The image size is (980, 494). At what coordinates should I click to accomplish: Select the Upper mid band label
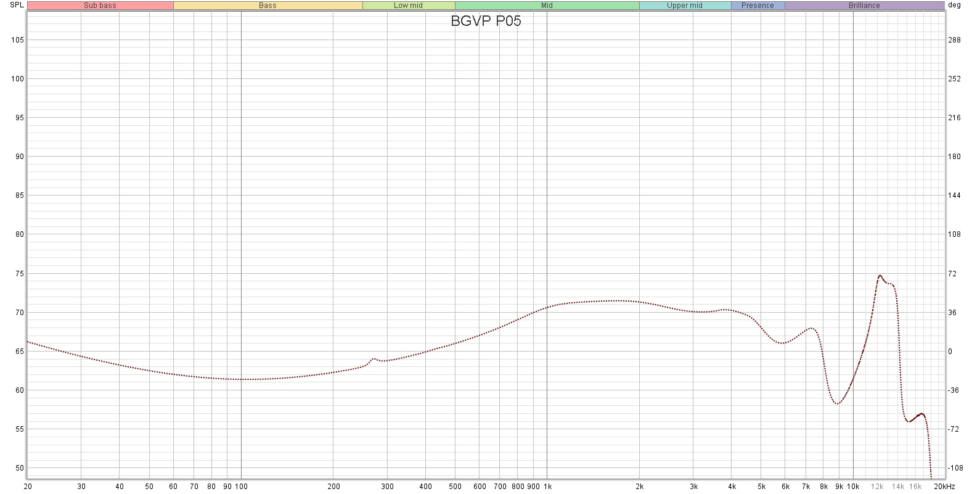tap(685, 6)
